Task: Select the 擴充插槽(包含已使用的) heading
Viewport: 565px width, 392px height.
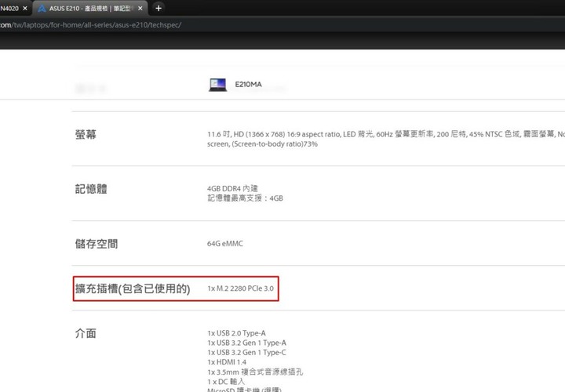Action: tap(133, 289)
